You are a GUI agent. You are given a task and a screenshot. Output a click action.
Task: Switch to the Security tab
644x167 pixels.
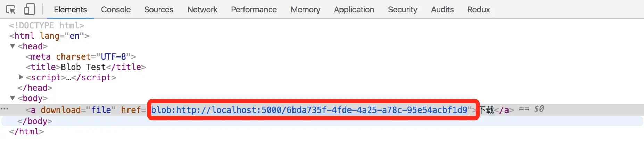point(403,10)
